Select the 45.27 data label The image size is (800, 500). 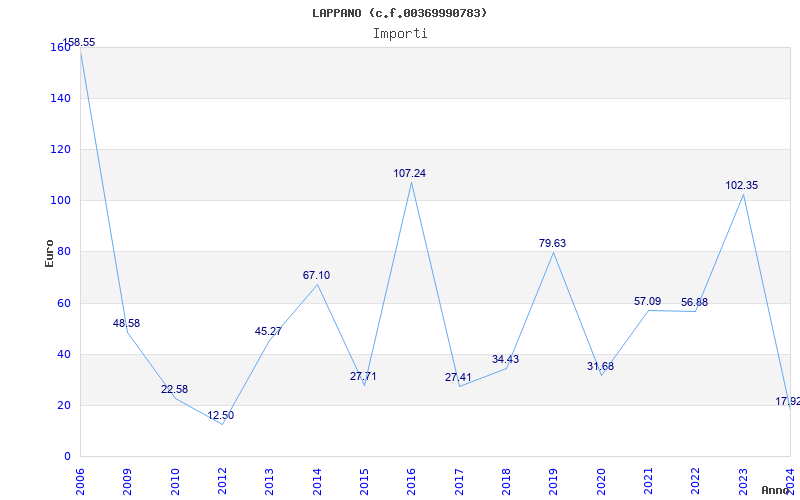[268, 332]
